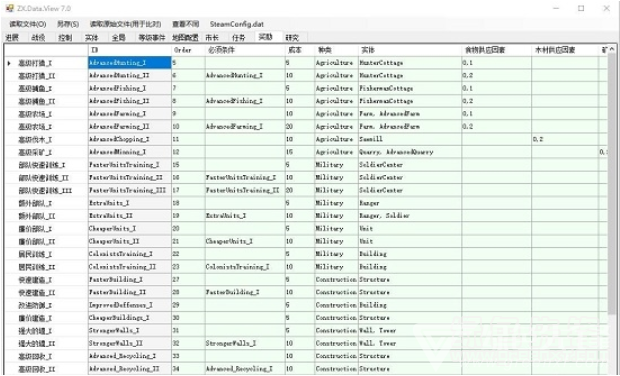Click the vertical scrollbar up arrow
Screen dimensions: 620x376
coord(611,49)
